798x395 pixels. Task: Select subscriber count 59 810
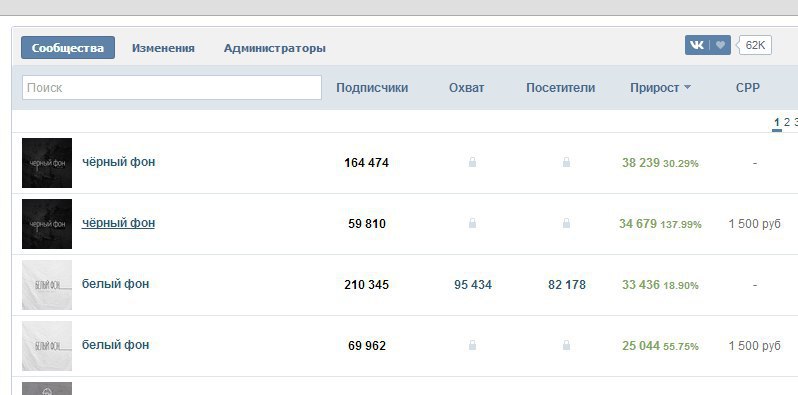tap(367, 224)
